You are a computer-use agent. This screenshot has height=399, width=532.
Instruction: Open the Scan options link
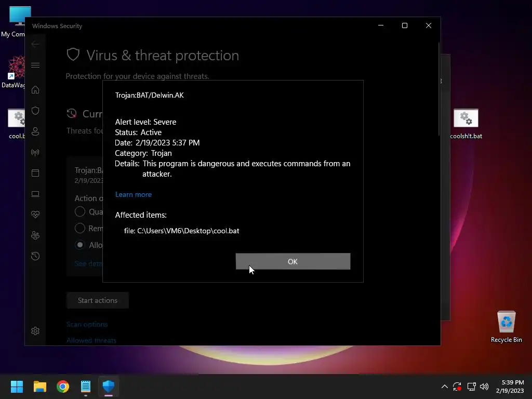tap(87, 324)
